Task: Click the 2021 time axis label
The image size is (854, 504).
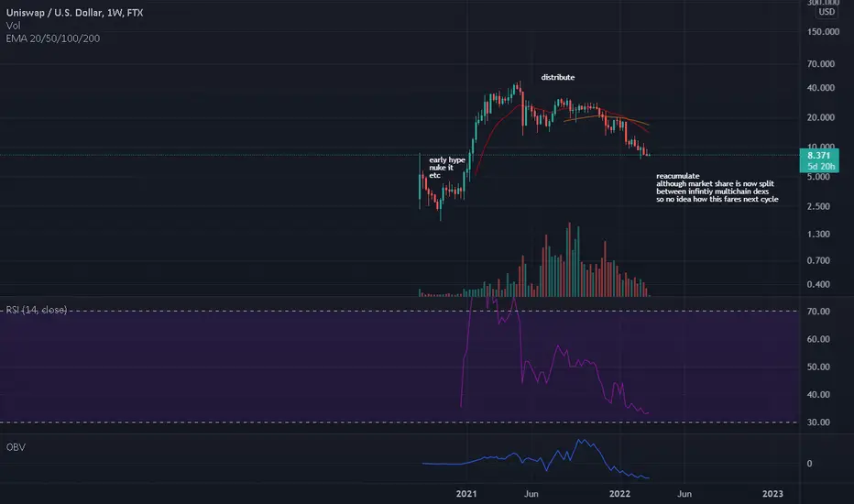Action: [466, 494]
